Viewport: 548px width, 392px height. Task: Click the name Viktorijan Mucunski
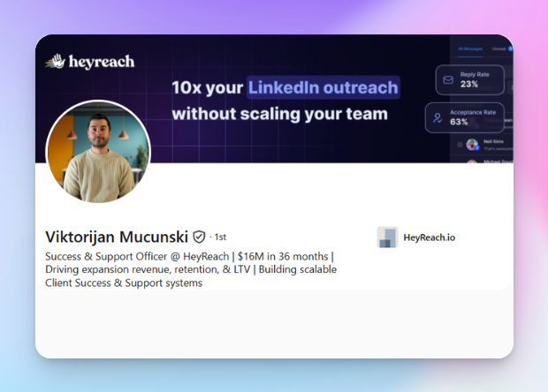click(117, 237)
